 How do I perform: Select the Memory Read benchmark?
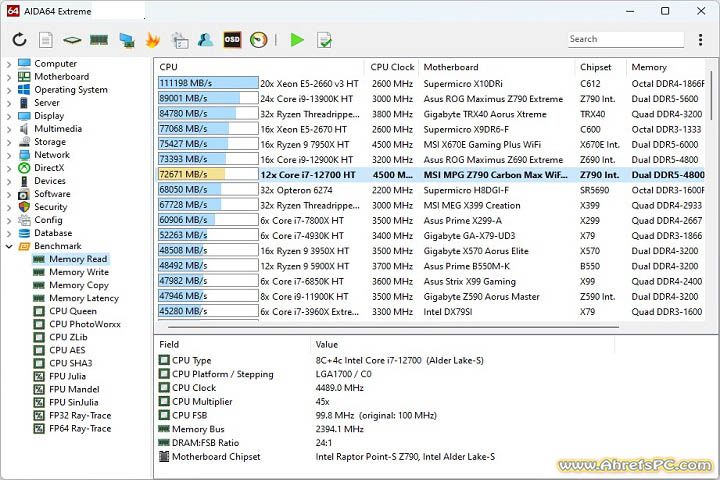78,259
